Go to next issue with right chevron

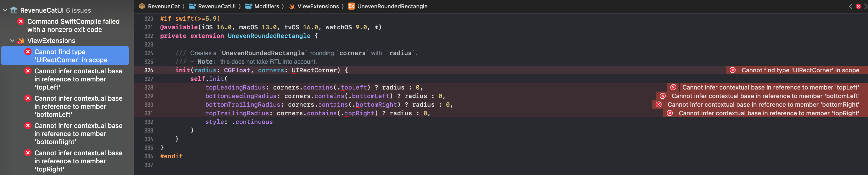[x=865, y=6]
